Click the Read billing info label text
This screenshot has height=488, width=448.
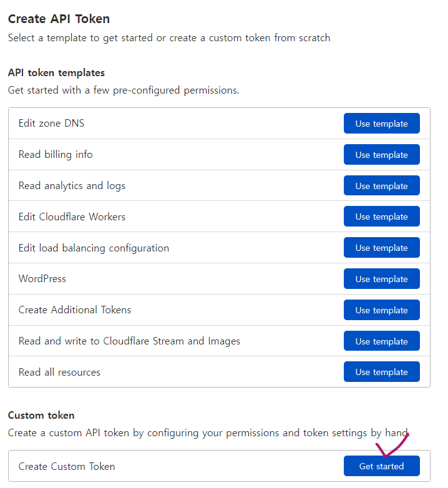click(56, 155)
